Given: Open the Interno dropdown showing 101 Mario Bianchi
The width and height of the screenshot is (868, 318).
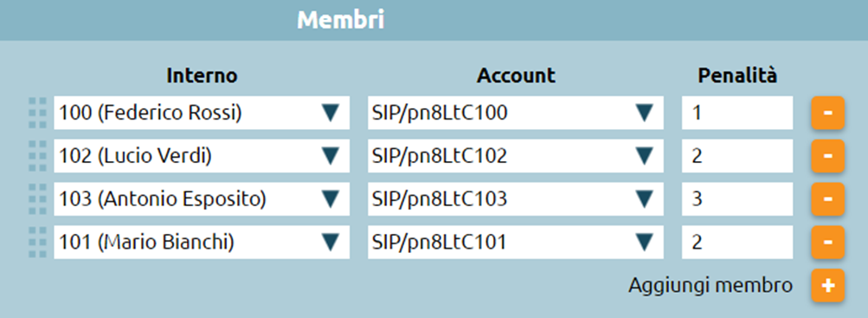Looking at the screenshot, I should (202, 242).
